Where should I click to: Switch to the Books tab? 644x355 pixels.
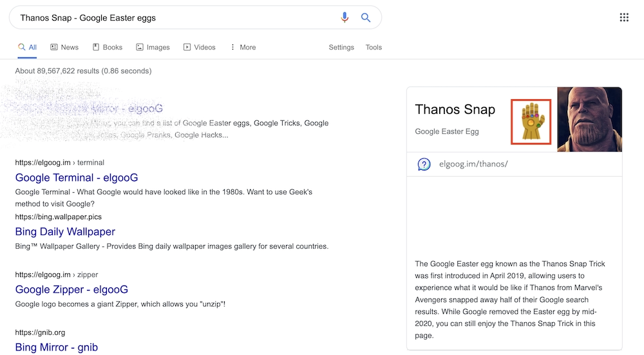[108, 48]
